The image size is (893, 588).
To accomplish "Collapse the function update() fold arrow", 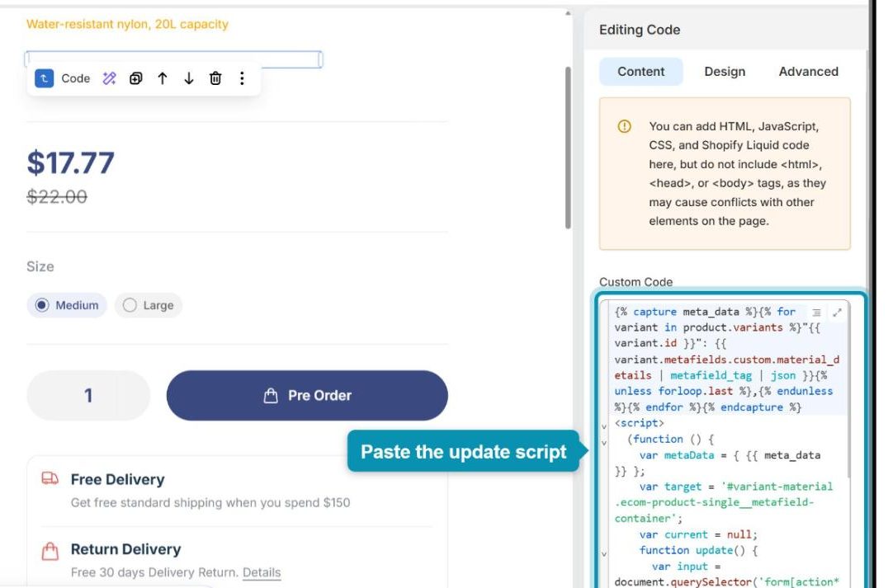I will (x=603, y=553).
